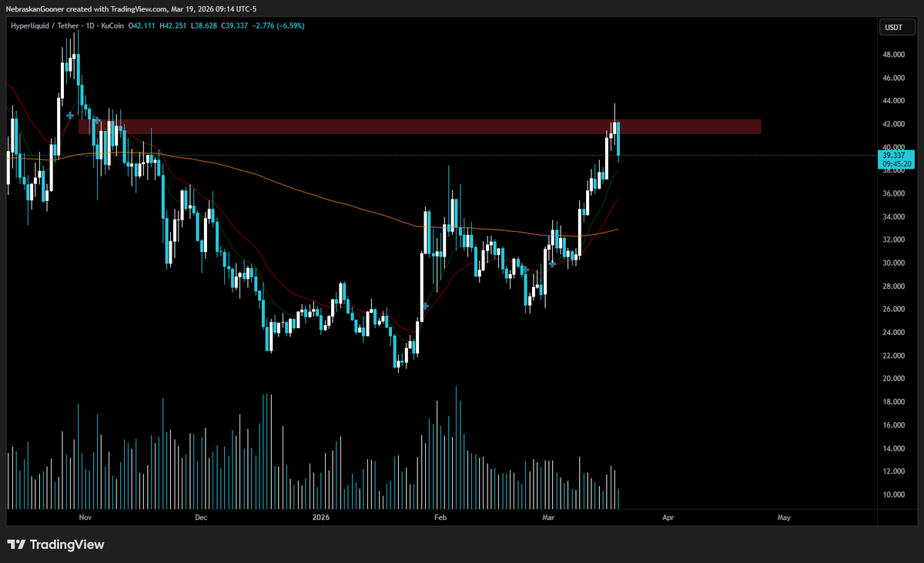
Task: Click the Apr label on the time axis
Action: [668, 518]
